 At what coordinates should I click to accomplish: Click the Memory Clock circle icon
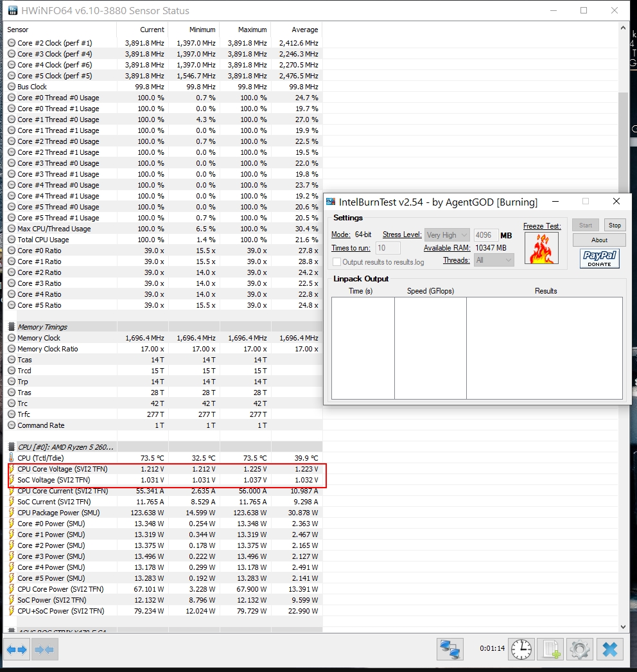pos(12,338)
